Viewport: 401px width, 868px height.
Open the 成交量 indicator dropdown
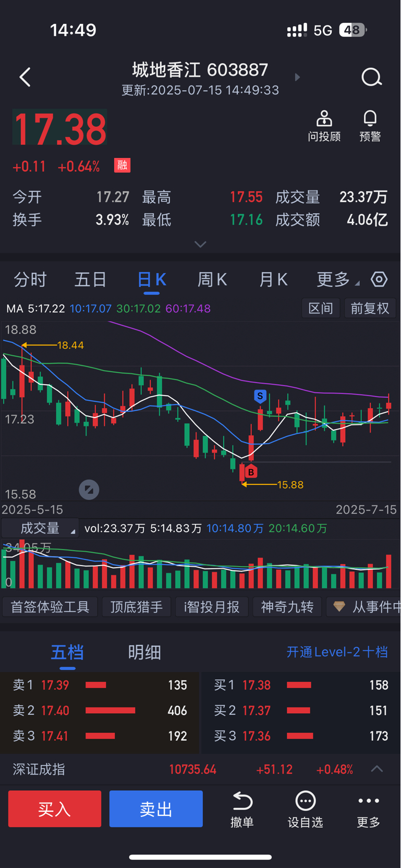click(40, 528)
